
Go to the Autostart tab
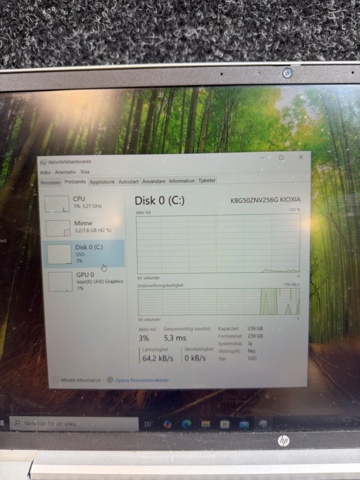pos(128,181)
